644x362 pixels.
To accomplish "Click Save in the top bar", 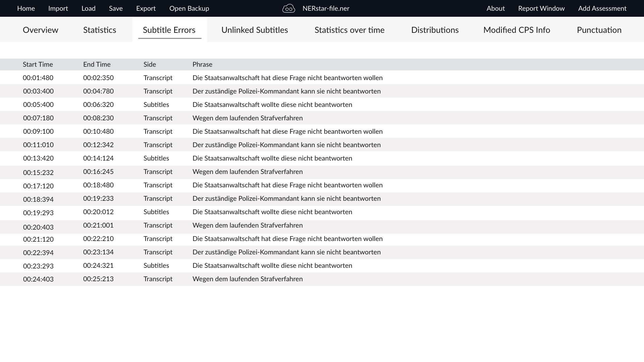I will point(116,8).
